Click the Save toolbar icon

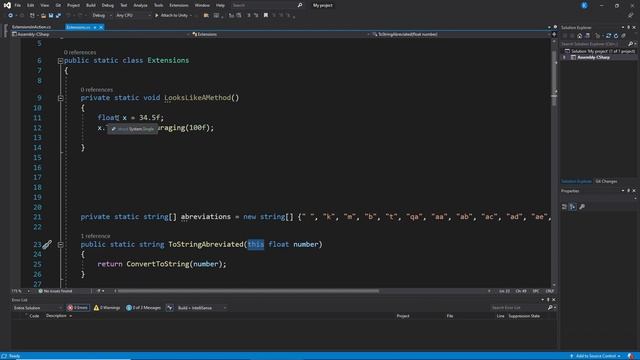point(51,16)
